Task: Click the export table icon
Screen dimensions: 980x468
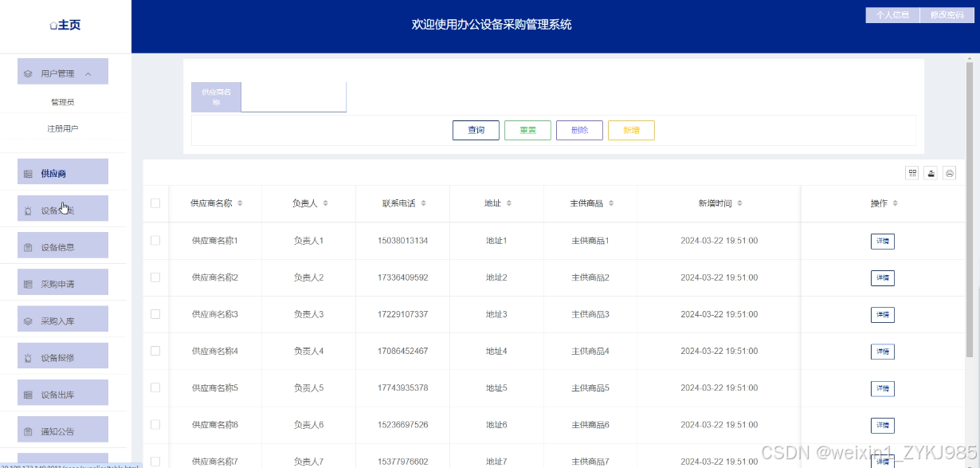Action: point(931,173)
